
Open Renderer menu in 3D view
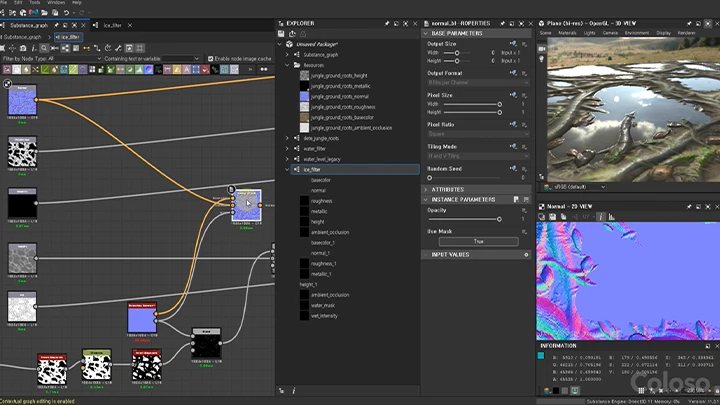686,33
